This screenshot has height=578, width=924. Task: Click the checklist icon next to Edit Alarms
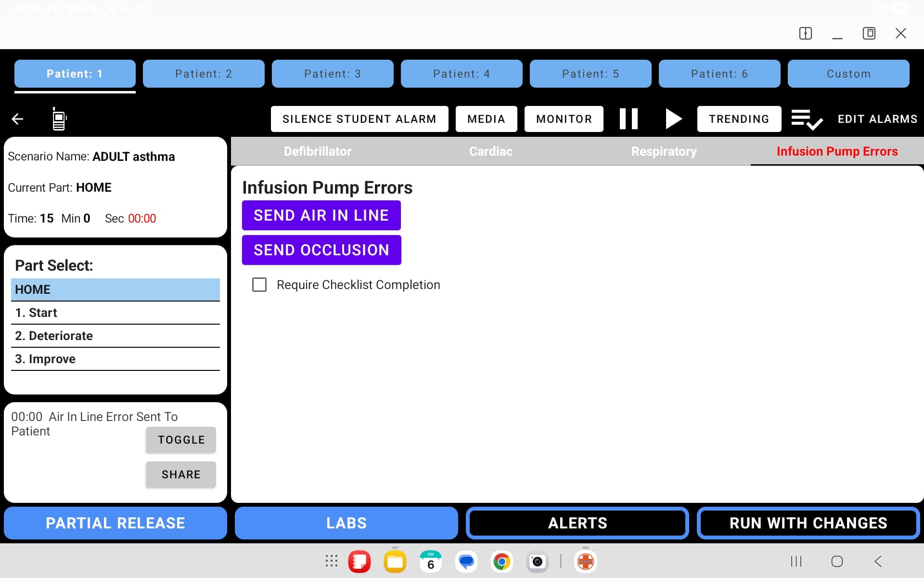coord(806,119)
